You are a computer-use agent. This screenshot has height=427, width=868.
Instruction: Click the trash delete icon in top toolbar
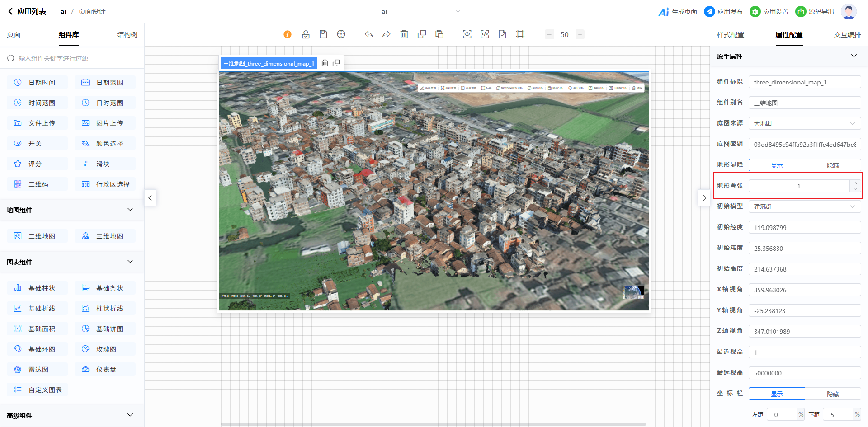click(404, 34)
